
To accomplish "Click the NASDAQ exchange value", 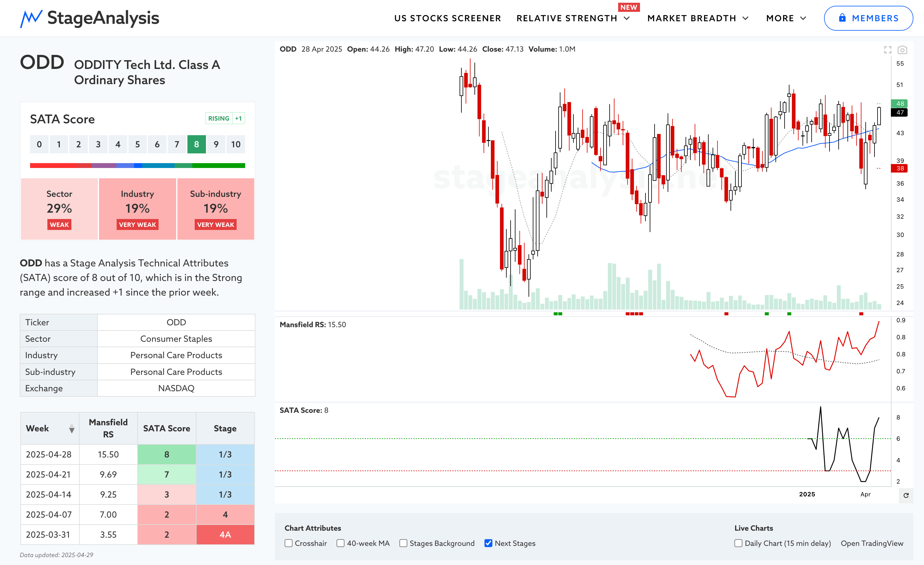I will tap(176, 388).
